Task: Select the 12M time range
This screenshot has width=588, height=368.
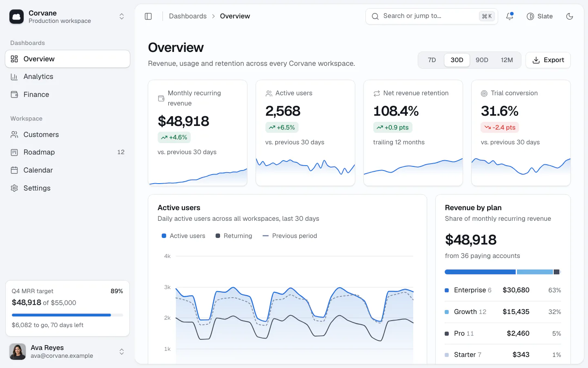Action: pos(507,60)
